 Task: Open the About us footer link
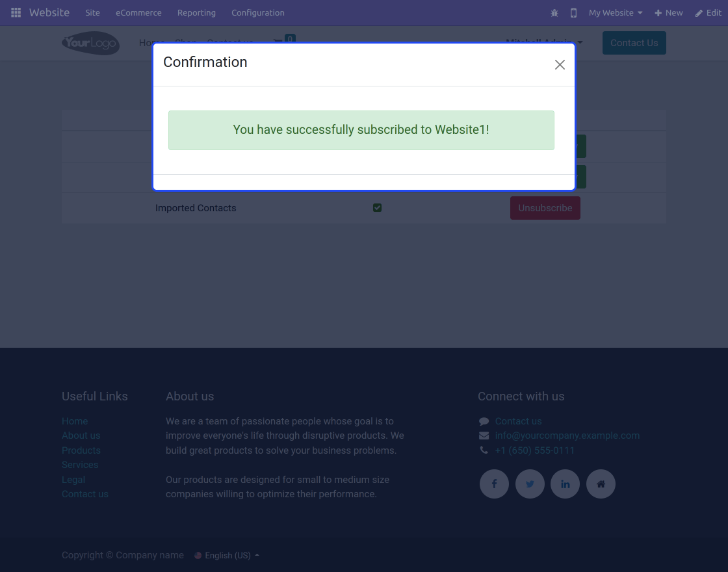tap(81, 435)
